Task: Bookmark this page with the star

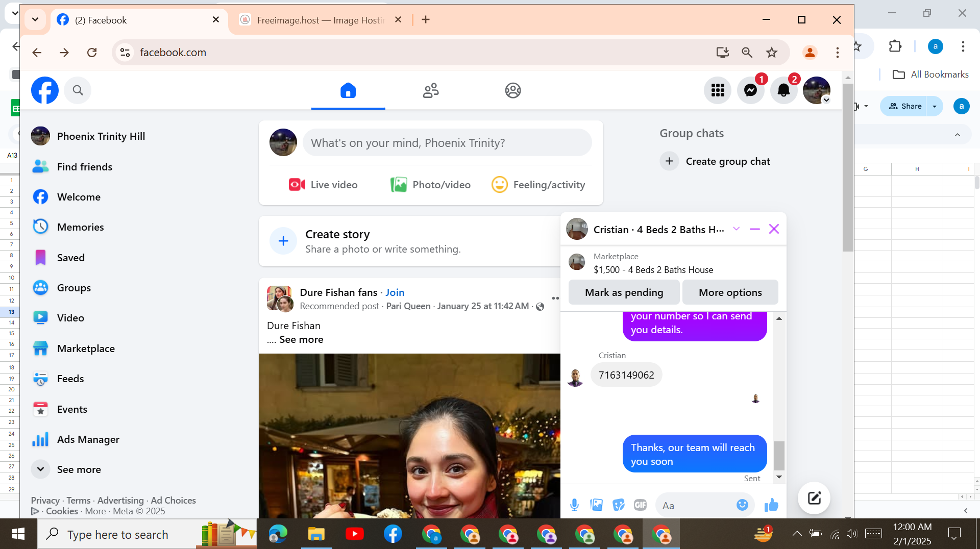Action: 772,52
